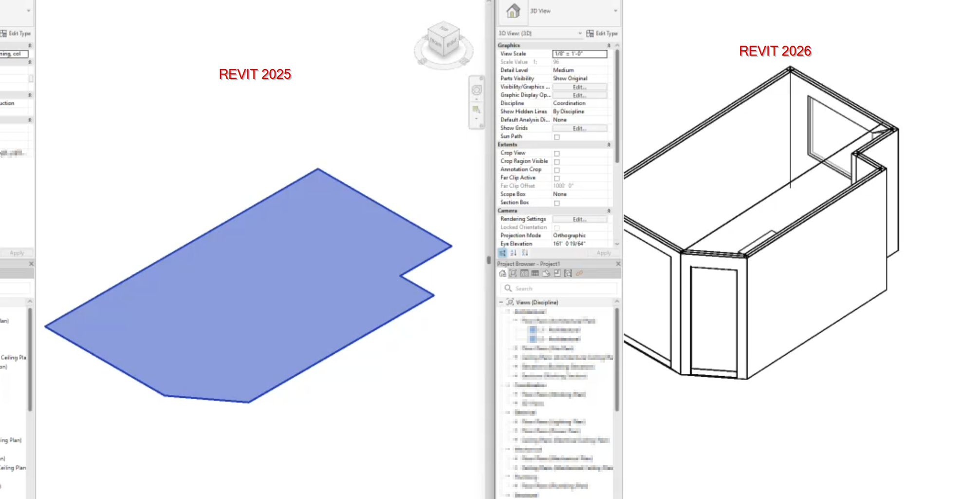Toggle the Sun Path checkbox

pos(557,137)
